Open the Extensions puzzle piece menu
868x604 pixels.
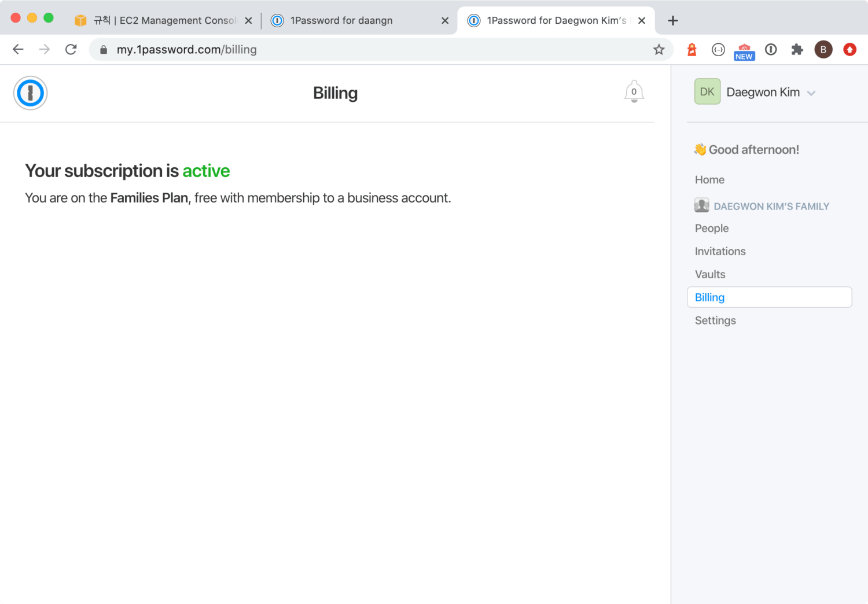click(x=797, y=50)
